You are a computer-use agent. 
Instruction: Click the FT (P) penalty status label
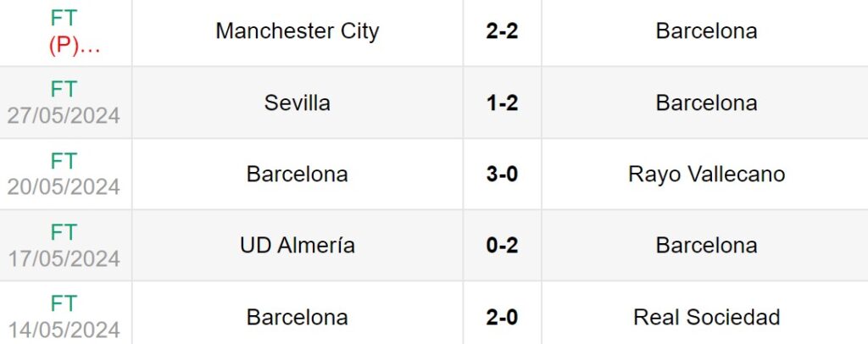tap(64, 32)
